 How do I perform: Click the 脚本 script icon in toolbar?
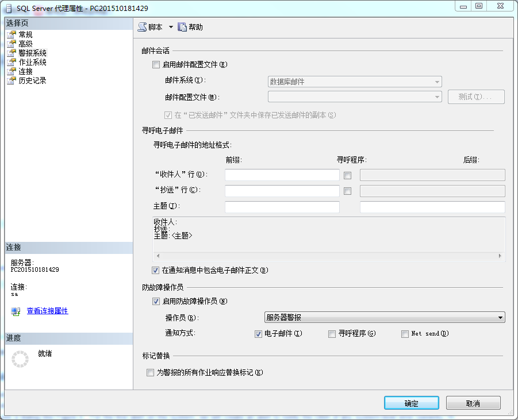[143, 27]
